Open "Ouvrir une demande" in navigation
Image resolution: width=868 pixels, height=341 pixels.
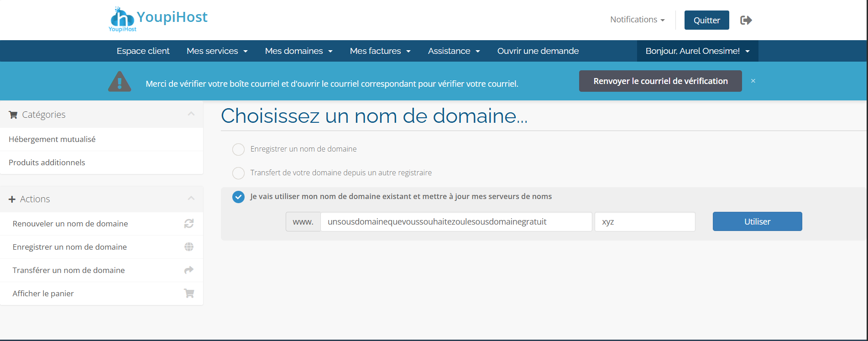pos(538,51)
